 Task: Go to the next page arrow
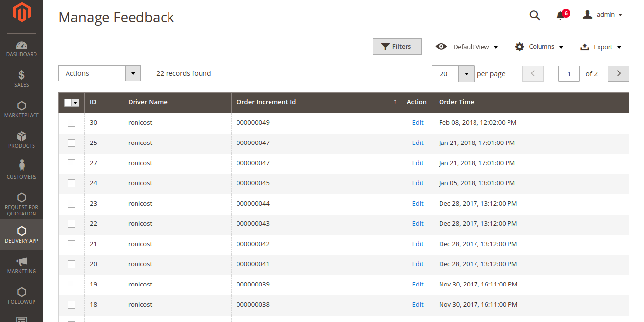click(618, 74)
